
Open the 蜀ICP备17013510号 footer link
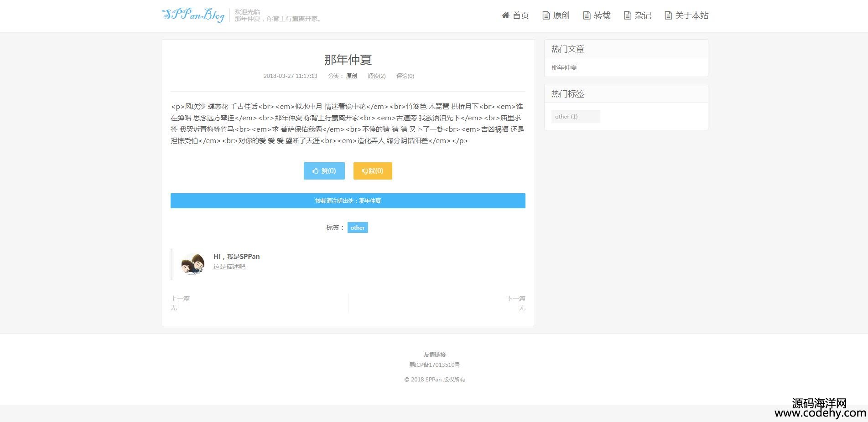point(434,365)
